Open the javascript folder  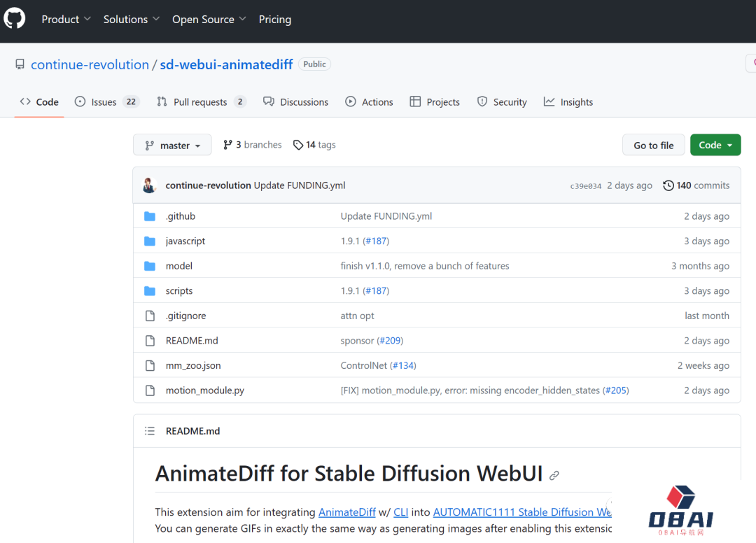pos(185,241)
